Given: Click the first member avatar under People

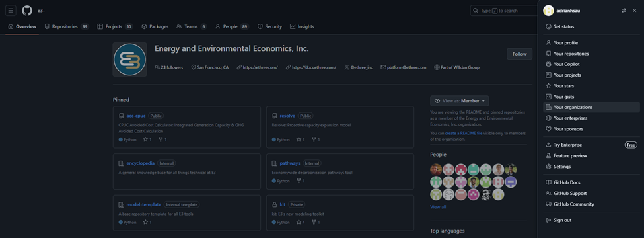Looking at the screenshot, I should click(x=436, y=169).
